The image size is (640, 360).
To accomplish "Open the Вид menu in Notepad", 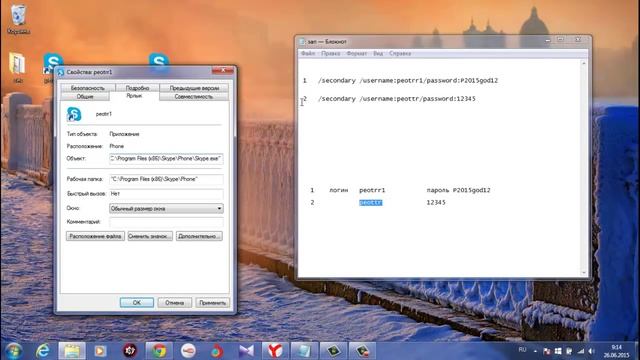I will coord(378,53).
